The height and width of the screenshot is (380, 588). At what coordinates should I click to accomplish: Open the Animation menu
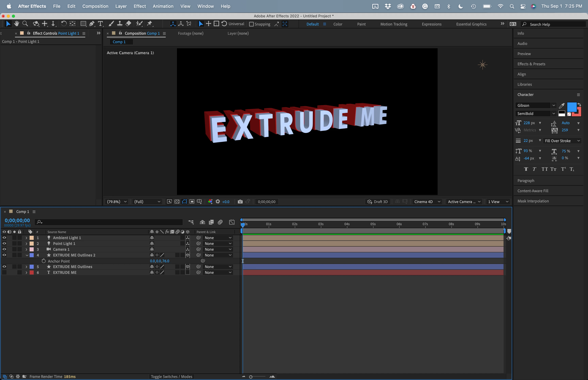pyautogui.click(x=163, y=6)
